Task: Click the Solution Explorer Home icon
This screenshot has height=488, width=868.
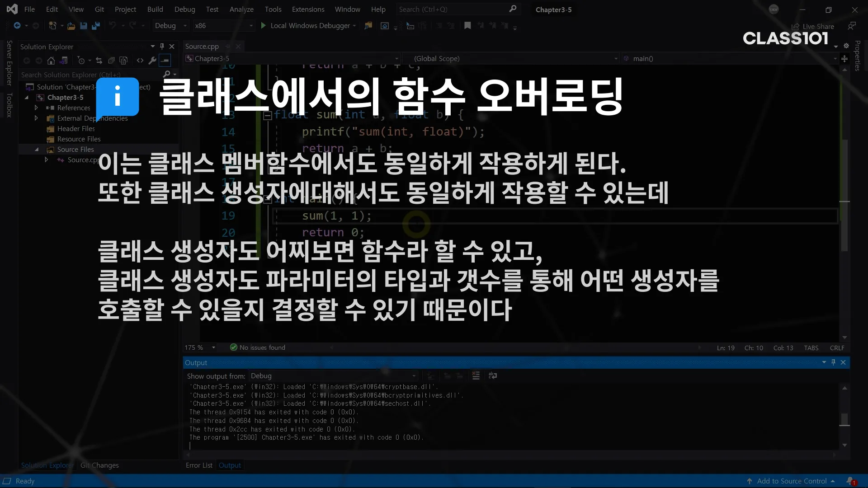Action: [51, 61]
